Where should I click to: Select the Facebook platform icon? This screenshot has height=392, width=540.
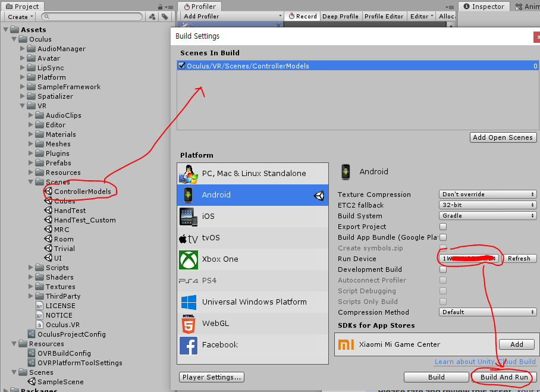coord(189,345)
